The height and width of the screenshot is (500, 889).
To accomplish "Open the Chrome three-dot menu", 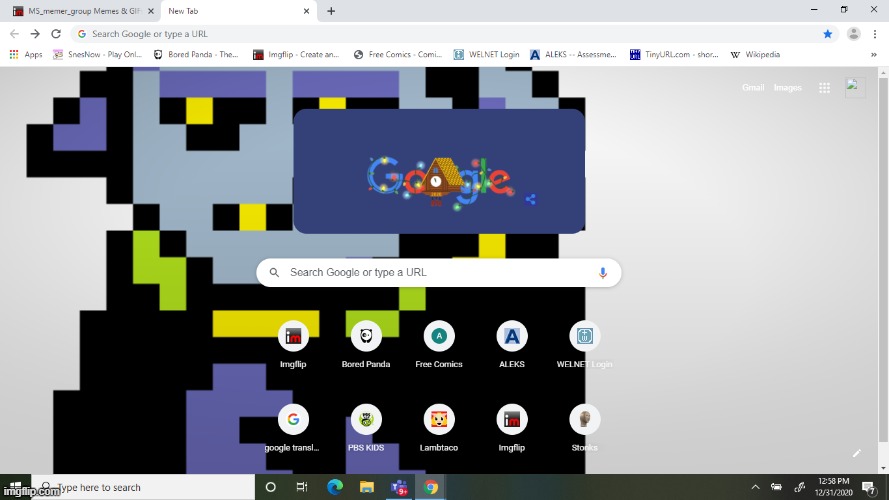I will [x=875, y=34].
